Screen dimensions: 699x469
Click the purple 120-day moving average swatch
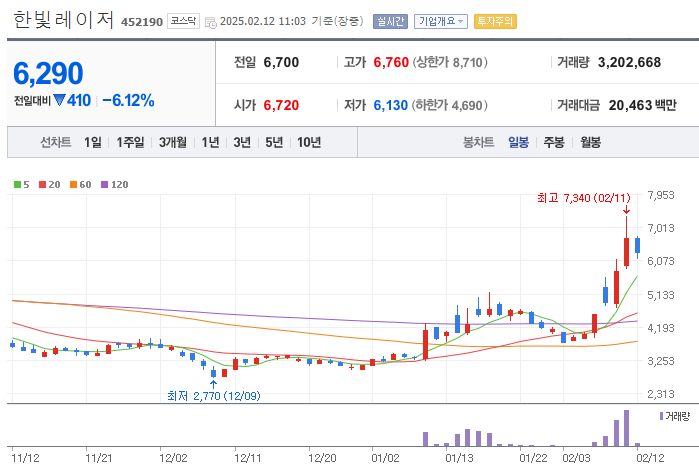pyautogui.click(x=105, y=185)
